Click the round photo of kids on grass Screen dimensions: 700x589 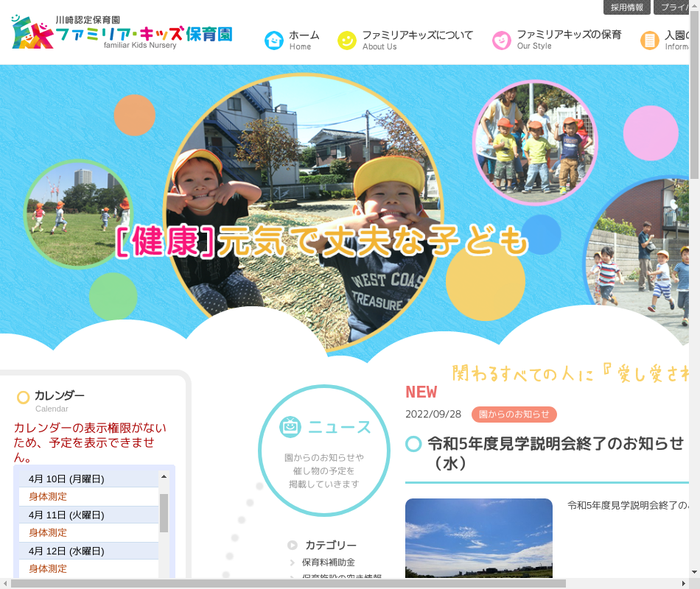(79, 214)
